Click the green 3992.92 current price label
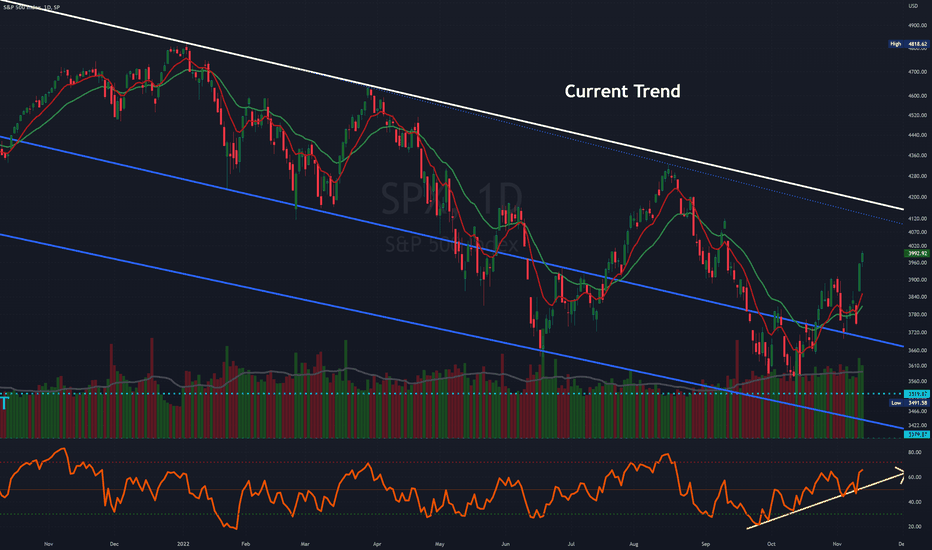 point(916,253)
